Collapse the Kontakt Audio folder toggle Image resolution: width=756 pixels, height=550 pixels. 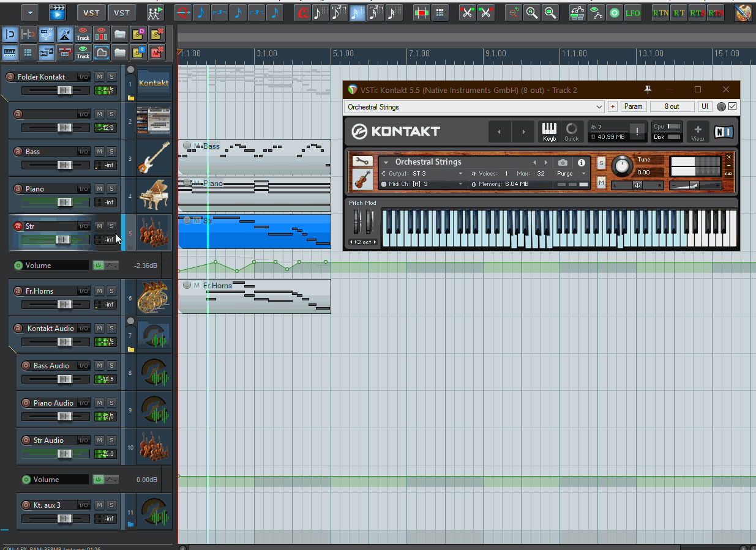[x=130, y=321]
